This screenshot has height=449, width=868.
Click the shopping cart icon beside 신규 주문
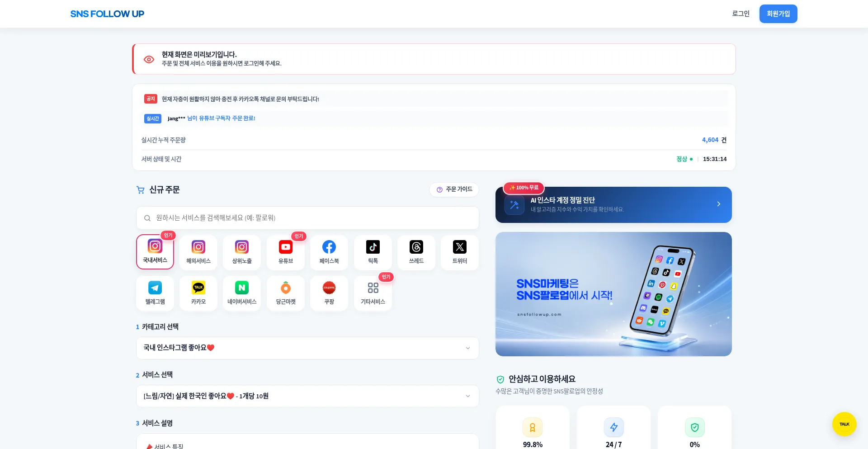coord(141,190)
